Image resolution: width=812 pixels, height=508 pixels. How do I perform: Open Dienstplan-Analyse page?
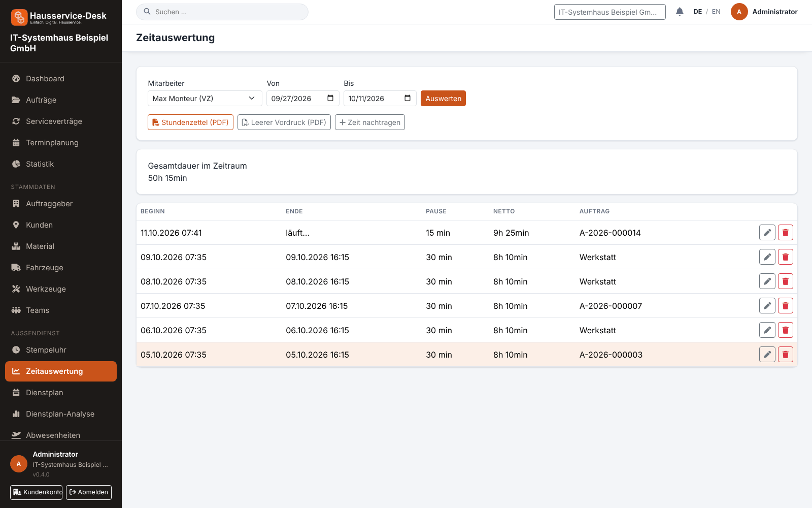[61, 414]
